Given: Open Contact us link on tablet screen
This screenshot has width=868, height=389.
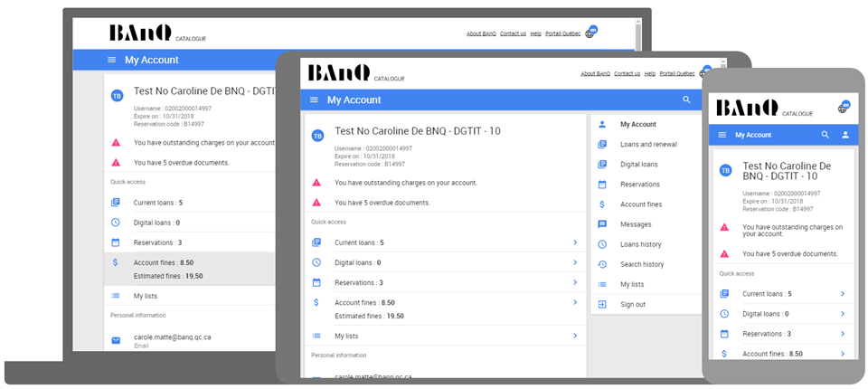Looking at the screenshot, I should [627, 73].
